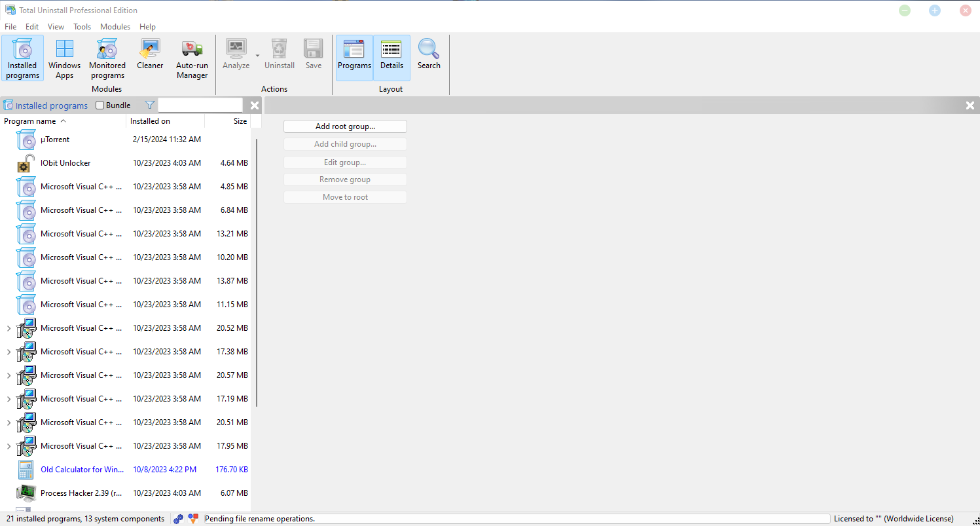Click the 6.07 MB size cell
The height and width of the screenshot is (526, 980).
[x=234, y=493]
